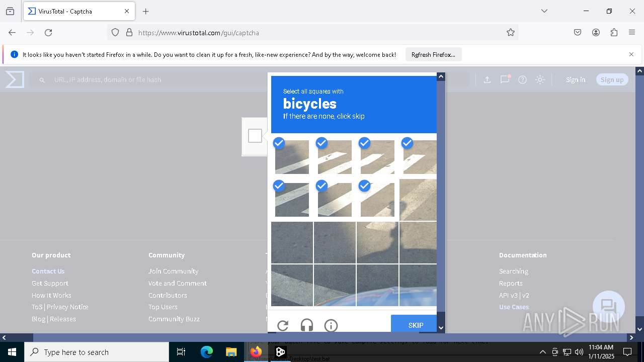Open Get Support footer link

pos(50,283)
